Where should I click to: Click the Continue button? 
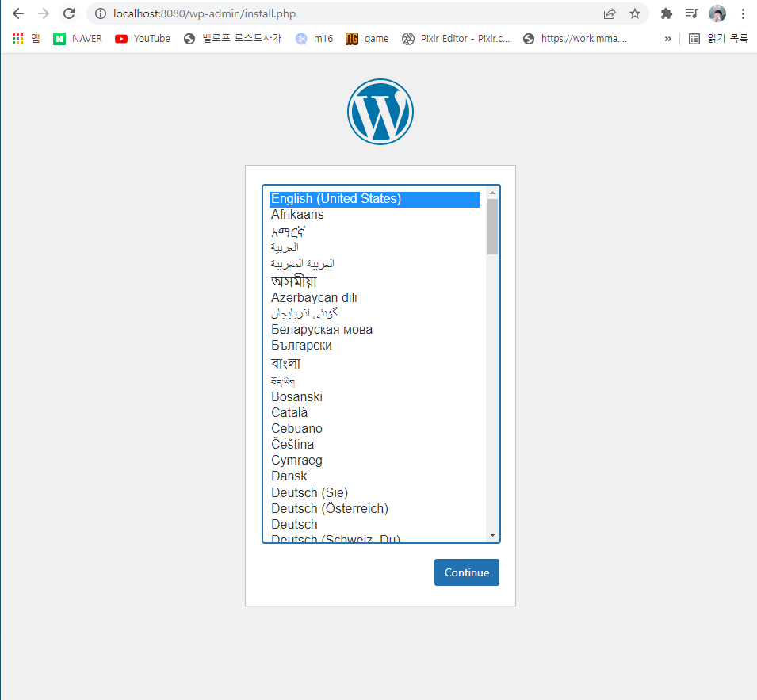tap(467, 572)
